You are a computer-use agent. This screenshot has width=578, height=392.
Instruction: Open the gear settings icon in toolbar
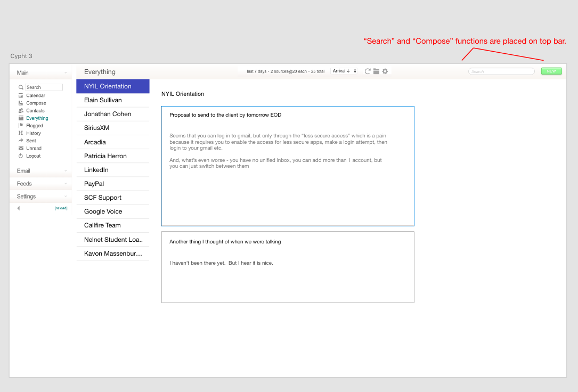click(x=385, y=71)
